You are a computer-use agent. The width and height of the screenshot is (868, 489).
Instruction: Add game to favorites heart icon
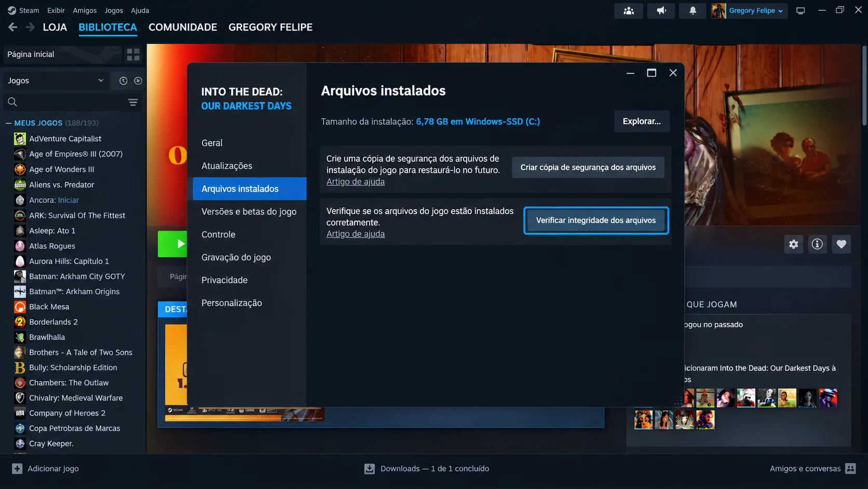click(842, 244)
